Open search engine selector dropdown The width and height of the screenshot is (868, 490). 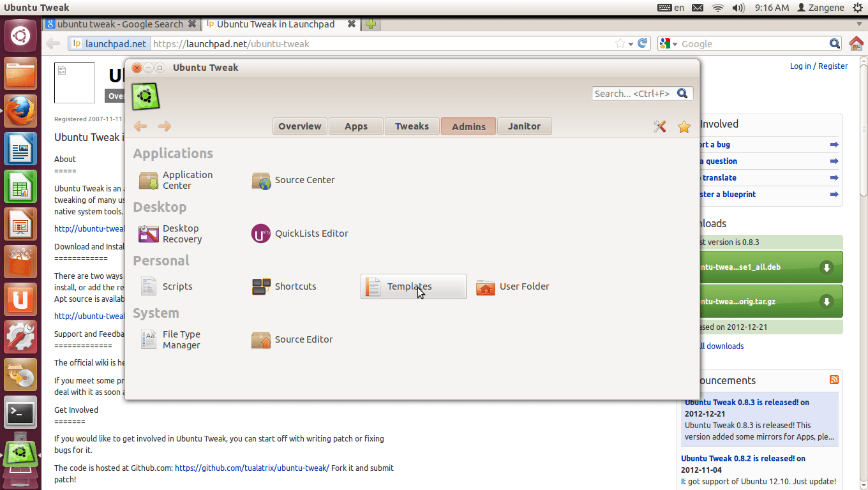coord(668,44)
